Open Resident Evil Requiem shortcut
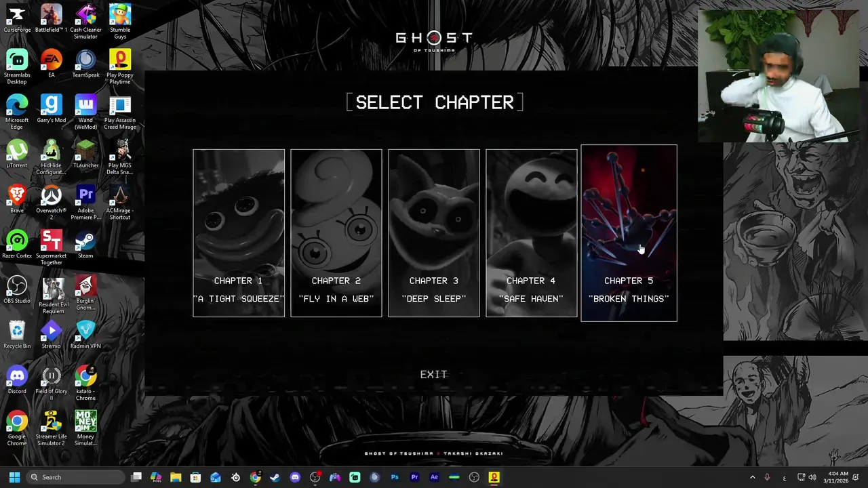The width and height of the screenshot is (868, 488). pyautogui.click(x=53, y=295)
